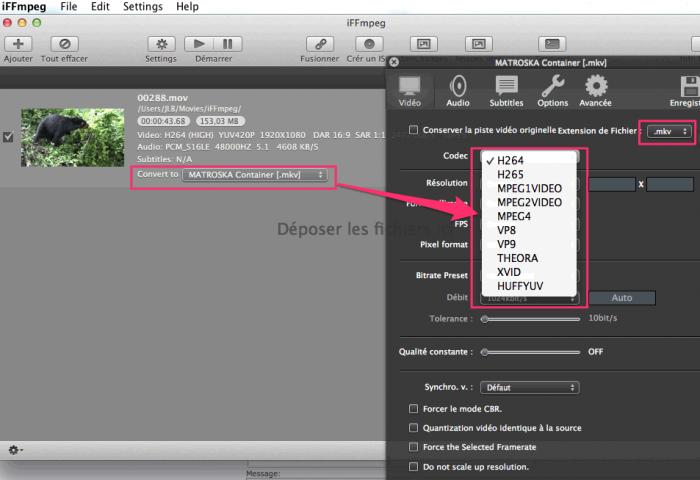The image size is (700, 480).
Task: Choose MPEG1VIDEO codec
Action: (529, 188)
